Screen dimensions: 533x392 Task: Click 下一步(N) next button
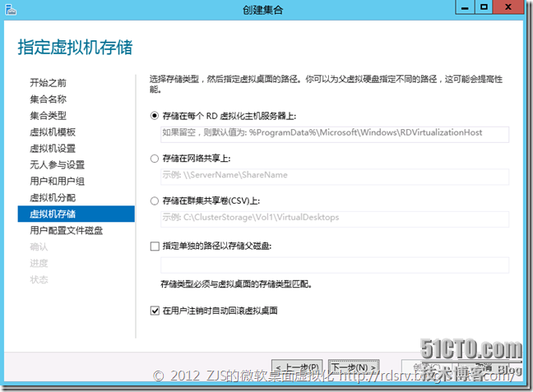[x=354, y=367]
